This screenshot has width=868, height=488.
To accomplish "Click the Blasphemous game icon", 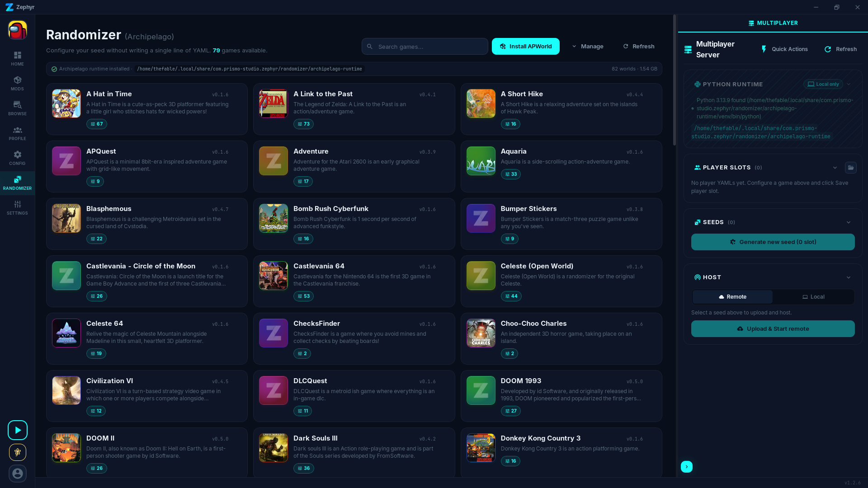I will coord(66,218).
